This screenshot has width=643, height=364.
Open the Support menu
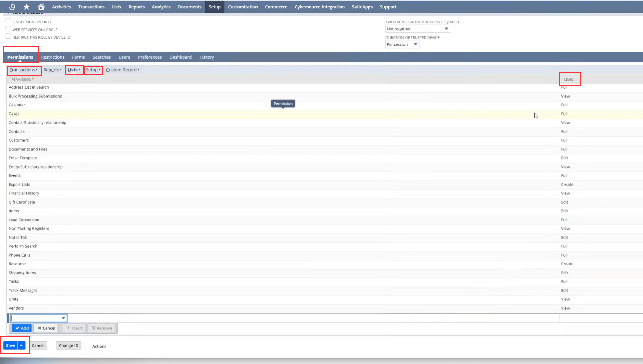pyautogui.click(x=388, y=7)
